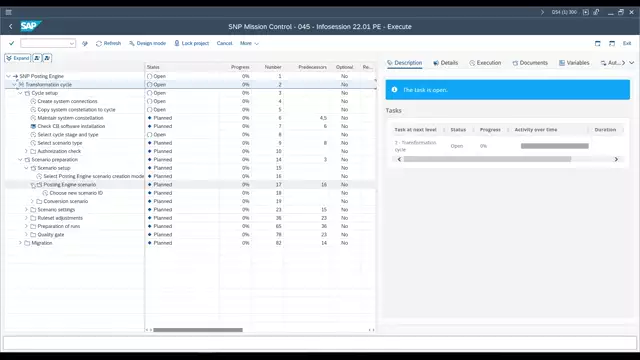
Task: Click the first layout icon left of Exit
Action: pos(598,43)
